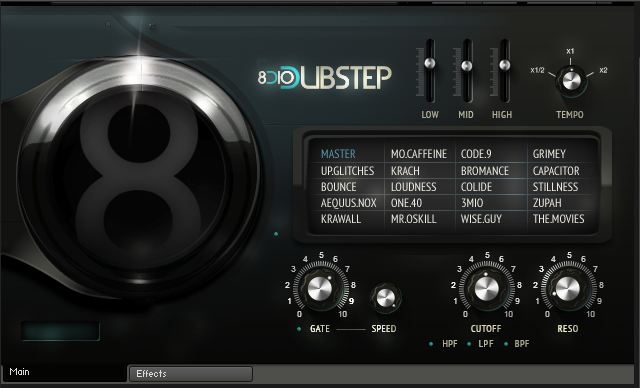The image size is (640, 388).
Task: Select the CAPACITOR preset
Action: tap(556, 171)
